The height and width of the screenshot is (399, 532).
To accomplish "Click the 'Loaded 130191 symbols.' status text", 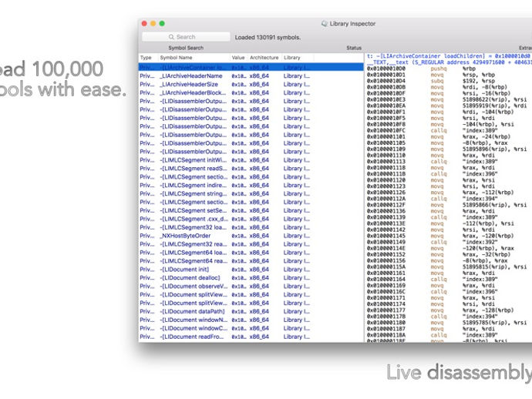I will (268, 37).
